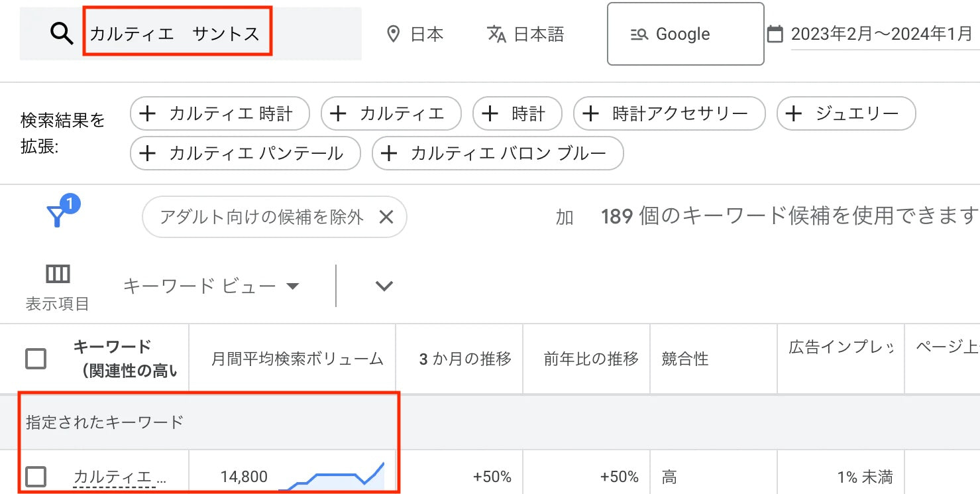Tick the select-all keywords checkbox in header
The height and width of the screenshot is (494, 980).
pos(36,359)
